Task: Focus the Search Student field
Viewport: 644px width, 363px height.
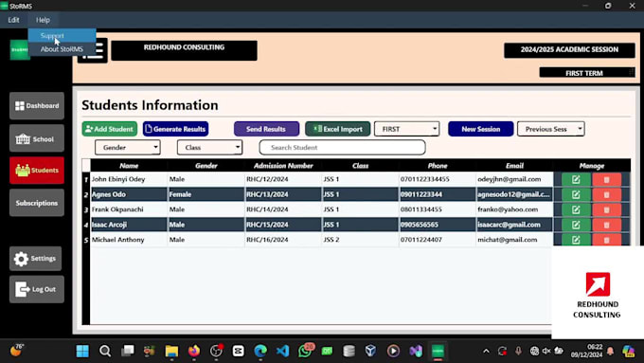Action: pyautogui.click(x=342, y=148)
